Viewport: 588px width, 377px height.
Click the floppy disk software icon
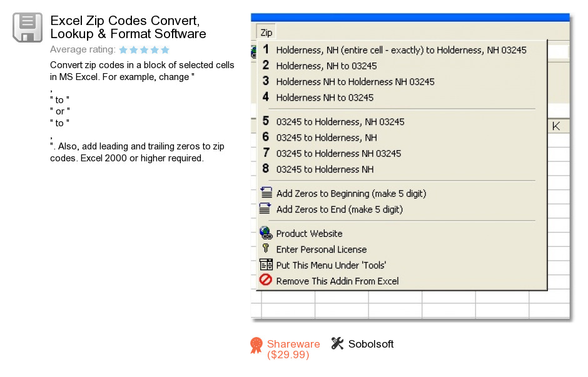(28, 28)
